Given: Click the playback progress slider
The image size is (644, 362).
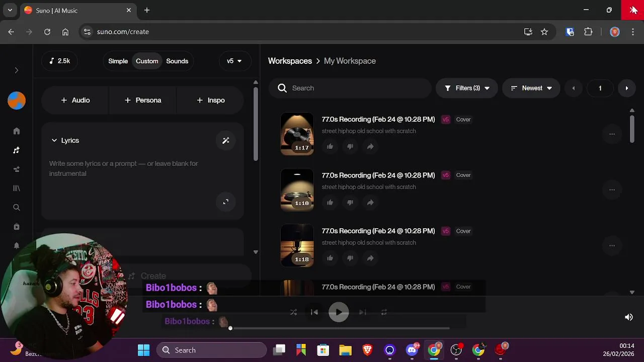Looking at the screenshot, I should (340, 328).
